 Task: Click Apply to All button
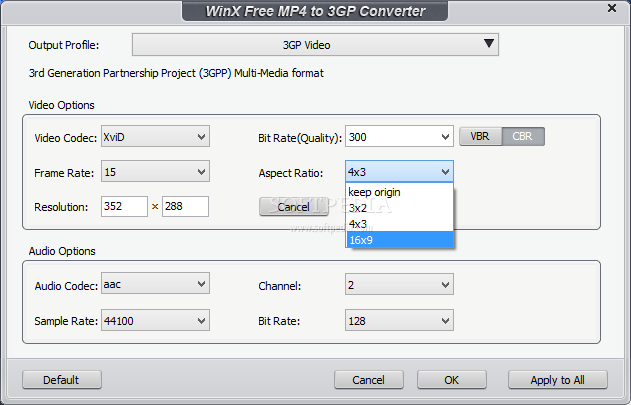(x=557, y=380)
